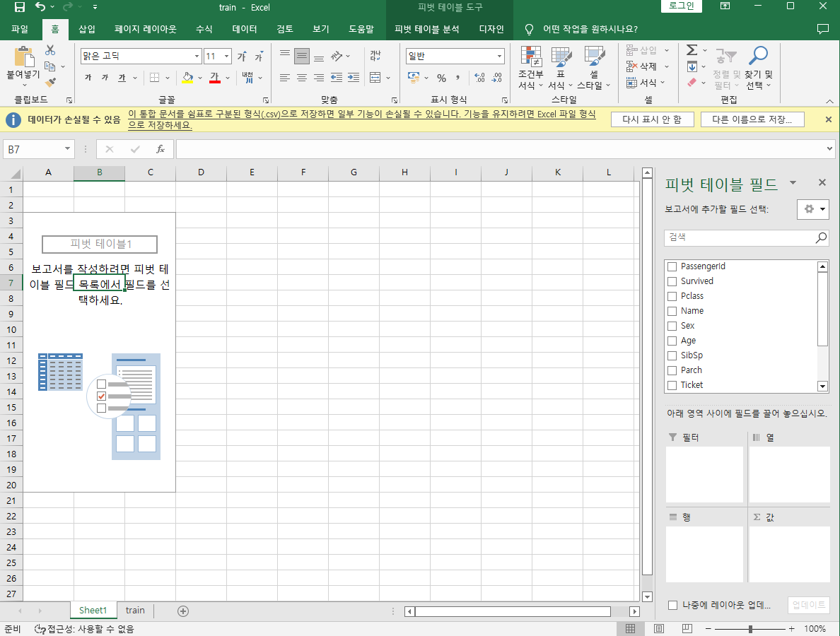Click the Cut scissors icon

click(x=50, y=50)
